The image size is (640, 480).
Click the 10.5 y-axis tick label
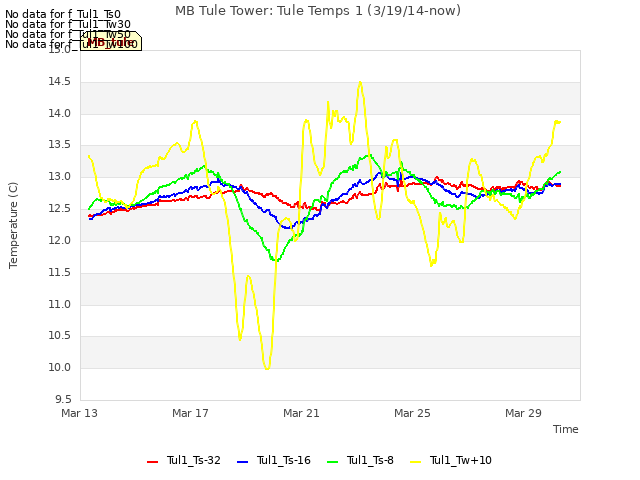click(x=60, y=336)
